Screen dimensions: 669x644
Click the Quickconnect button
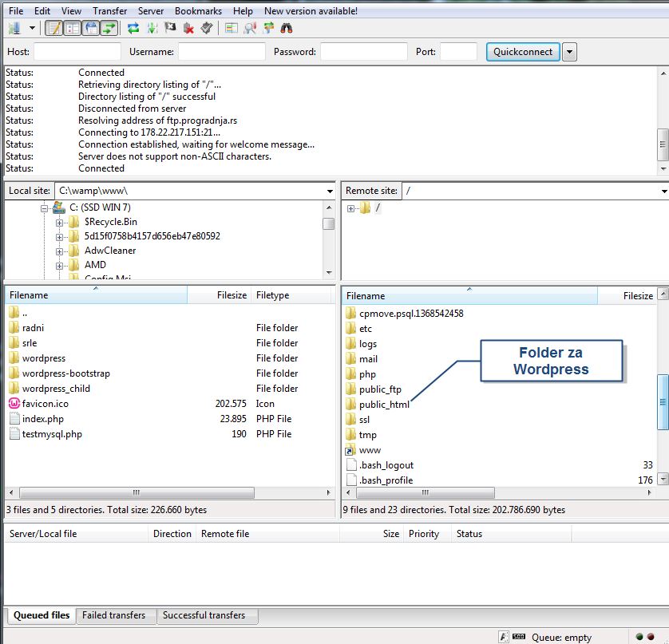522,52
